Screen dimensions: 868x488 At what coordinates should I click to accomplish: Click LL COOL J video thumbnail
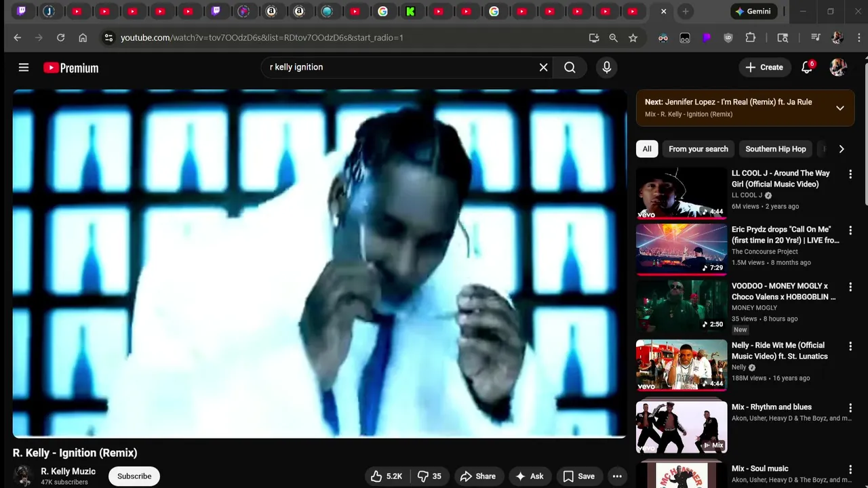681,194
